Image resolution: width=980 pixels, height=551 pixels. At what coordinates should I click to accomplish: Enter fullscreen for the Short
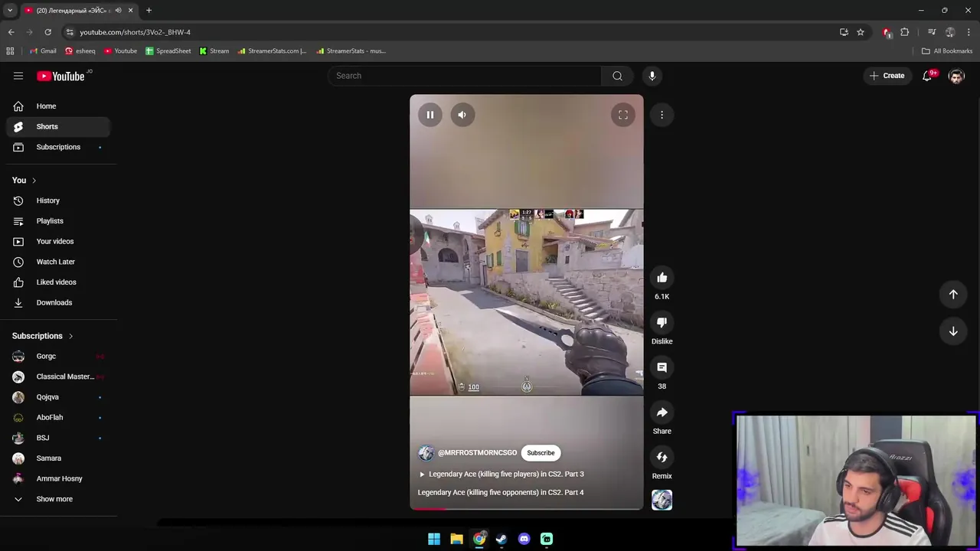click(x=623, y=115)
